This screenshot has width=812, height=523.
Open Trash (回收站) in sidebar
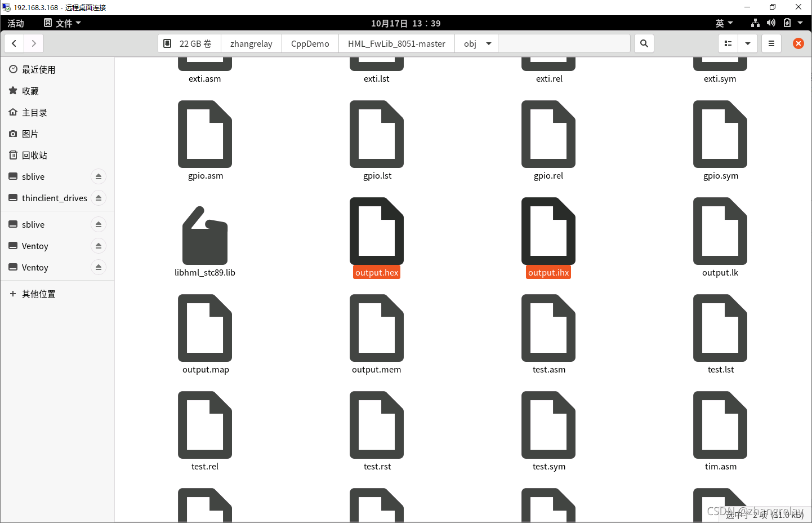coord(57,155)
